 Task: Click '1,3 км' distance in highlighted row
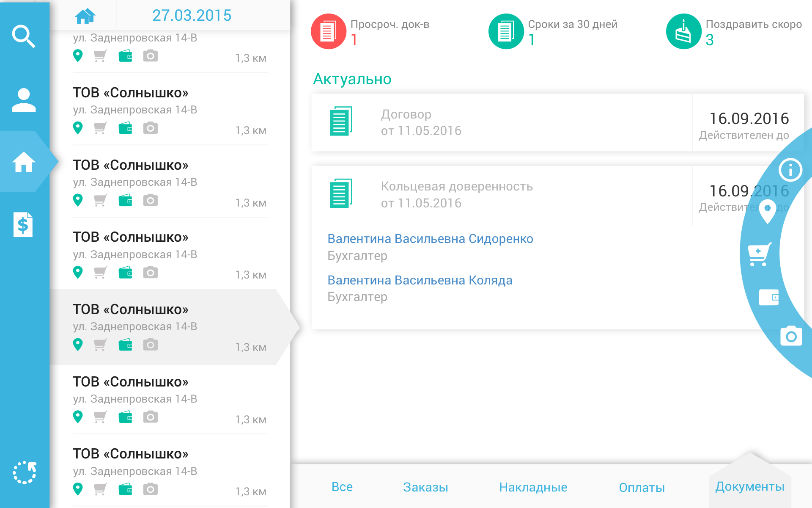point(251,348)
